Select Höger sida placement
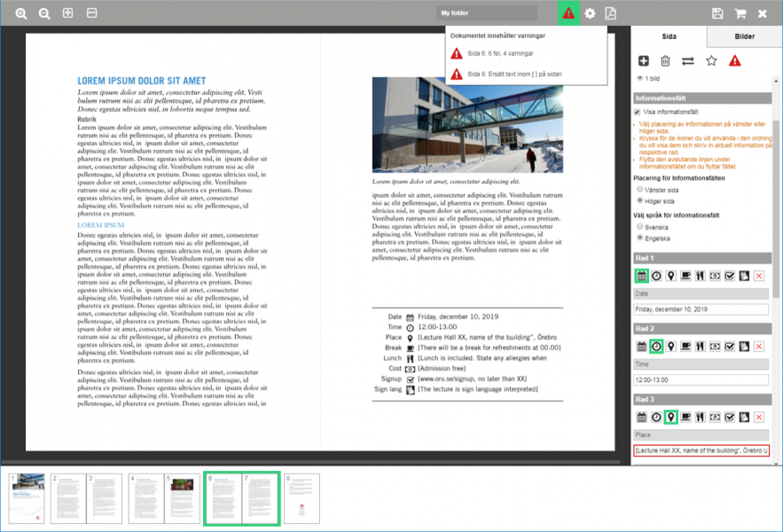Image resolution: width=783 pixels, height=532 pixels. (x=639, y=200)
